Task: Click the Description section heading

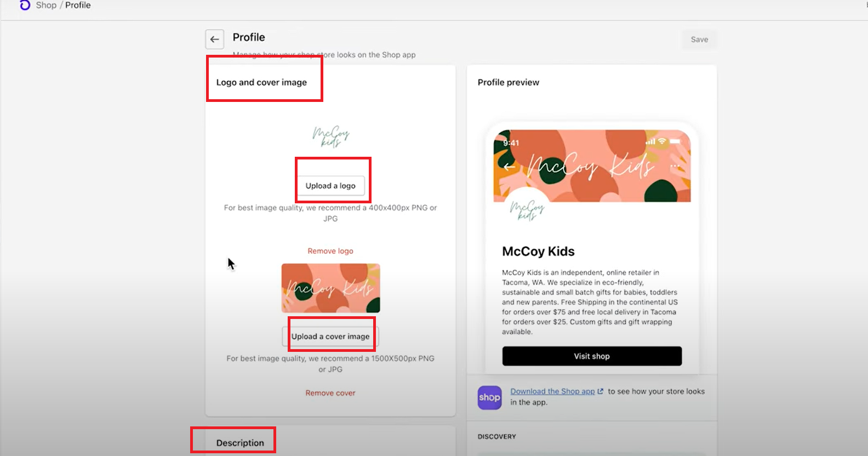Action: [240, 443]
